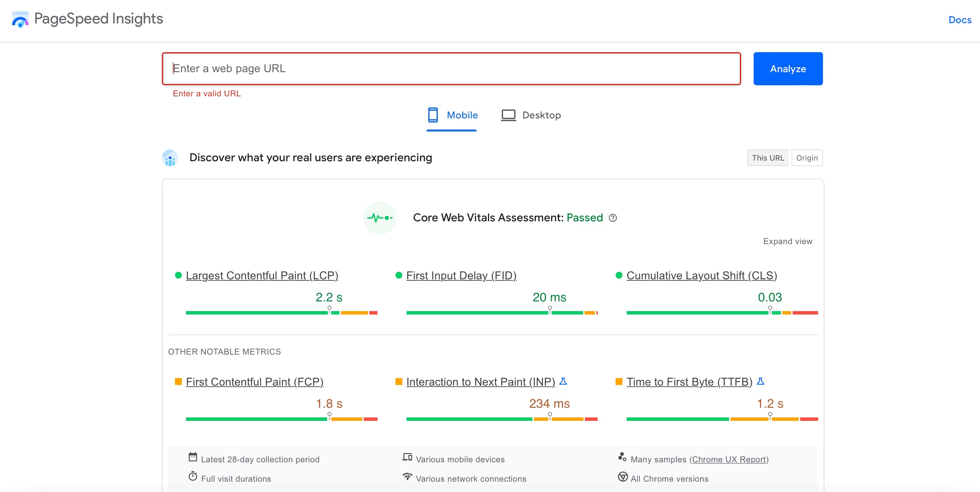Click the real users experience icon
The width and height of the screenshot is (980, 492).
tap(170, 157)
